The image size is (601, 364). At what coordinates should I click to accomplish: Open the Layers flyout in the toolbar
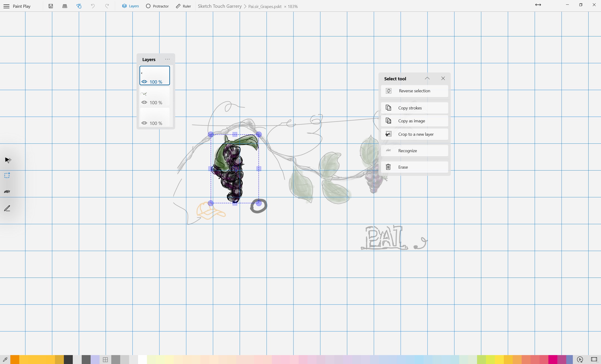click(130, 6)
